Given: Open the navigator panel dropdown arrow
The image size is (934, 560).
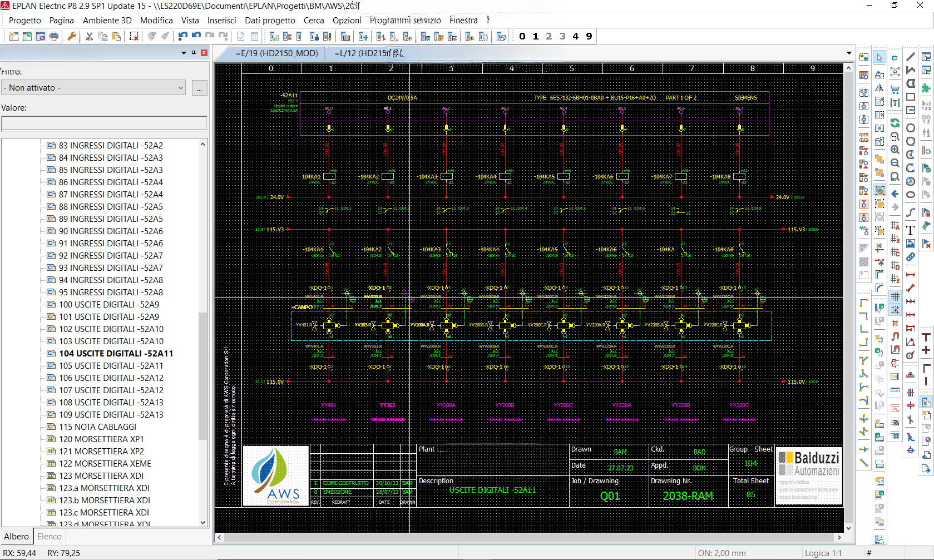Looking at the screenshot, I should point(184,53).
